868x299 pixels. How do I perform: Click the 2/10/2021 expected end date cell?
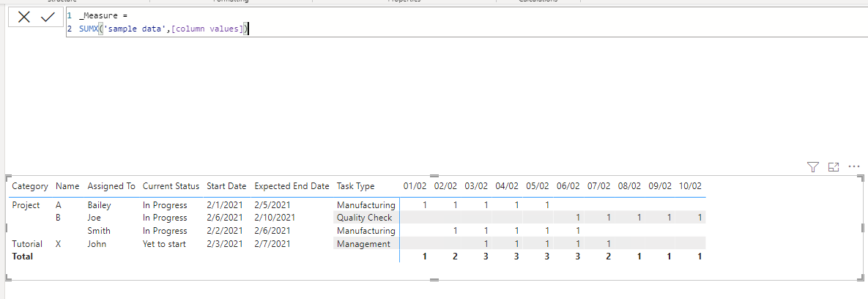pos(275,218)
